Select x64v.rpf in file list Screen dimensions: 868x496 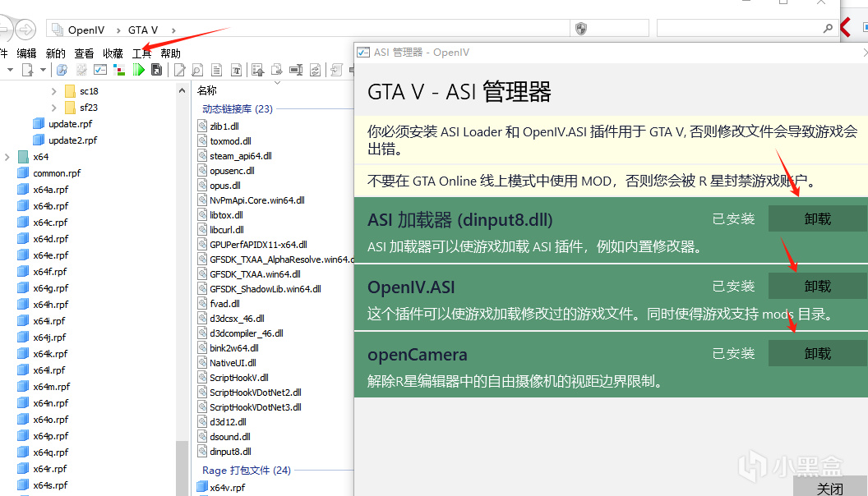coord(228,488)
